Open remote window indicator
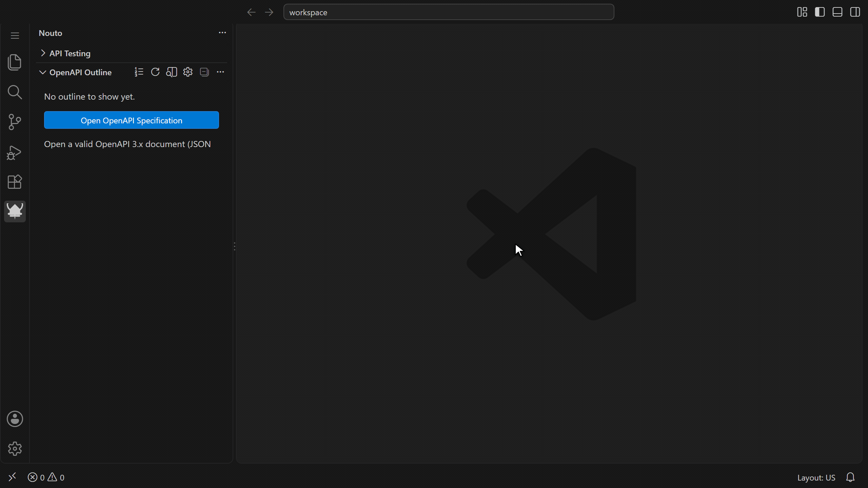This screenshot has width=868, height=488. (x=12, y=477)
